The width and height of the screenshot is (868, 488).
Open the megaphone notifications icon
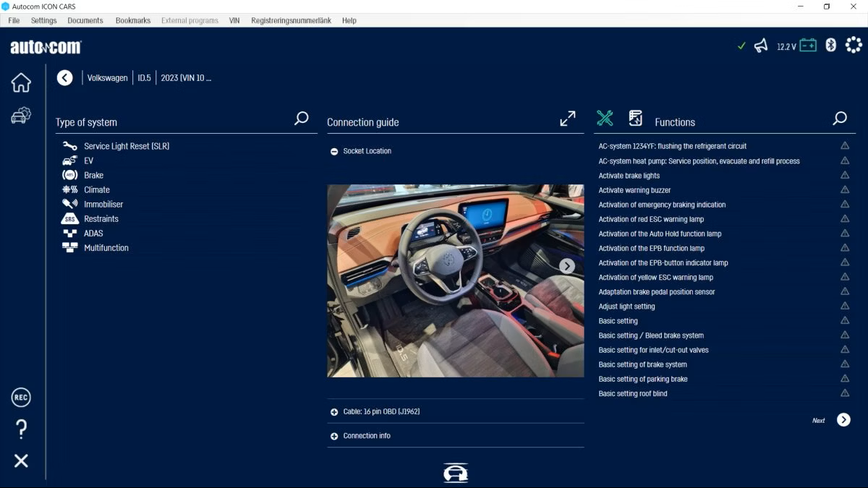(761, 46)
